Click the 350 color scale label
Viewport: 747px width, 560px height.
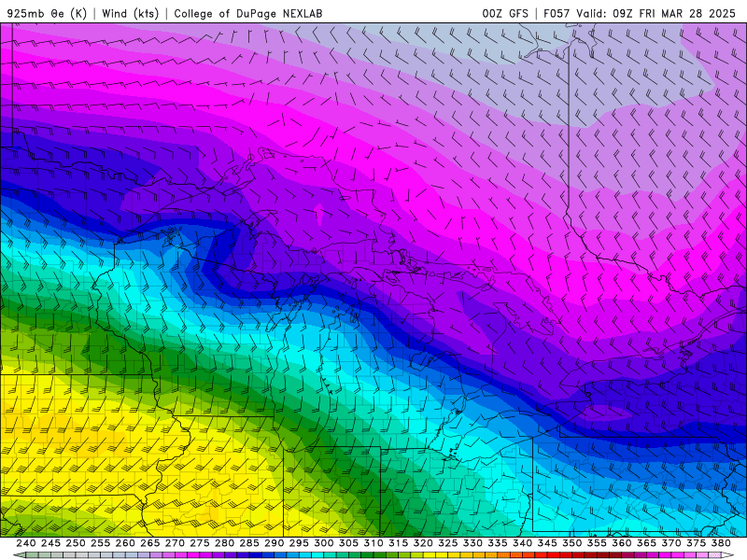click(x=571, y=543)
